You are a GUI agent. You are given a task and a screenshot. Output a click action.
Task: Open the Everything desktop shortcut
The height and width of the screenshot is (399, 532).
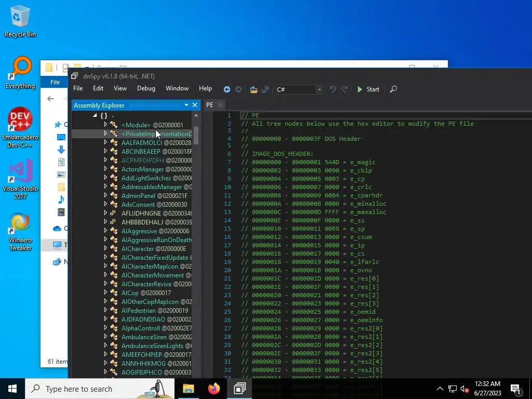tap(20, 73)
